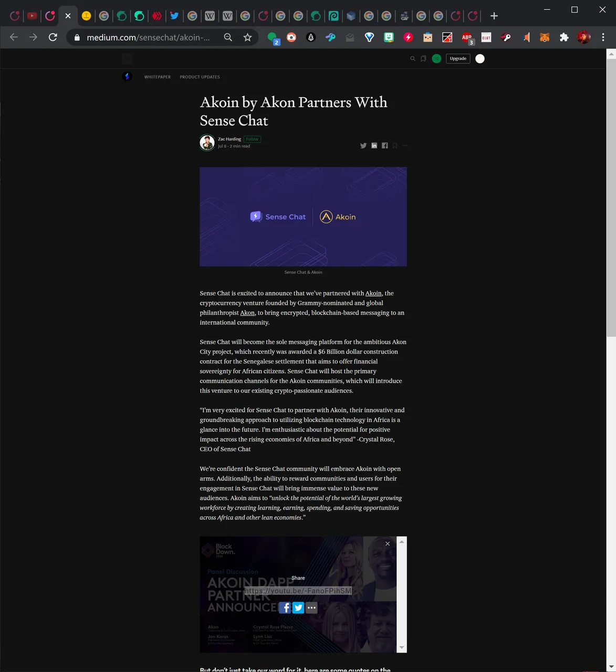This screenshot has width=616, height=672.
Task: Click the red key extension icon
Action: point(506,37)
